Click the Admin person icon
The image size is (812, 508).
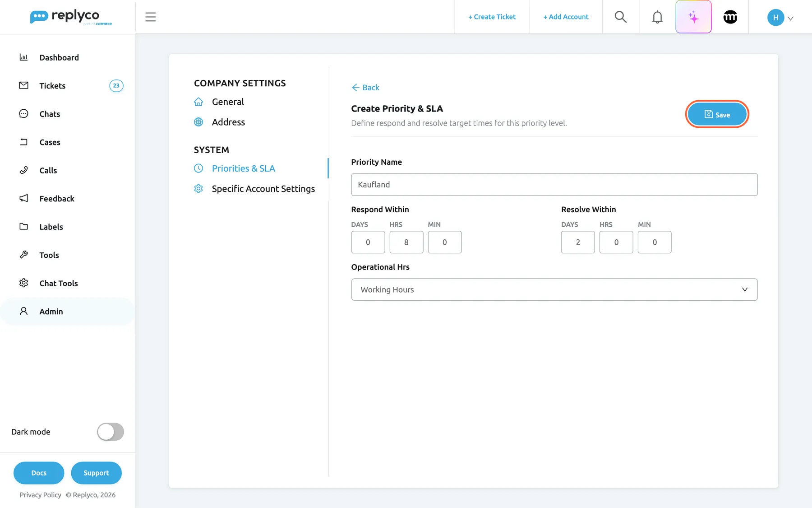click(24, 311)
